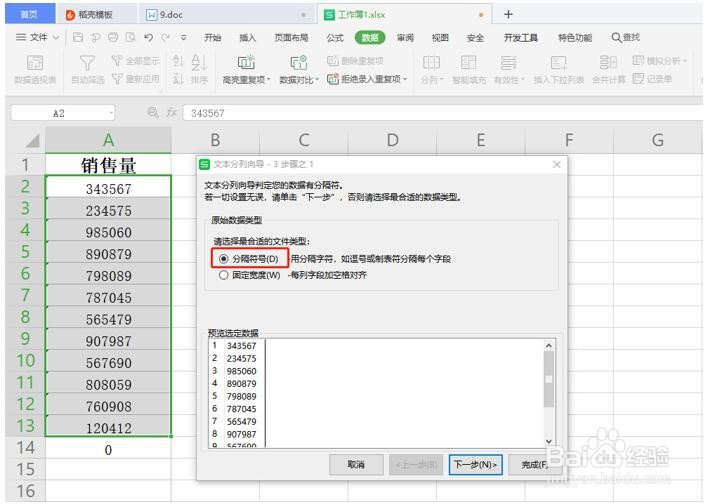Open quick access toolbar customize dropdown
The image size is (711, 504).
[x=183, y=38]
